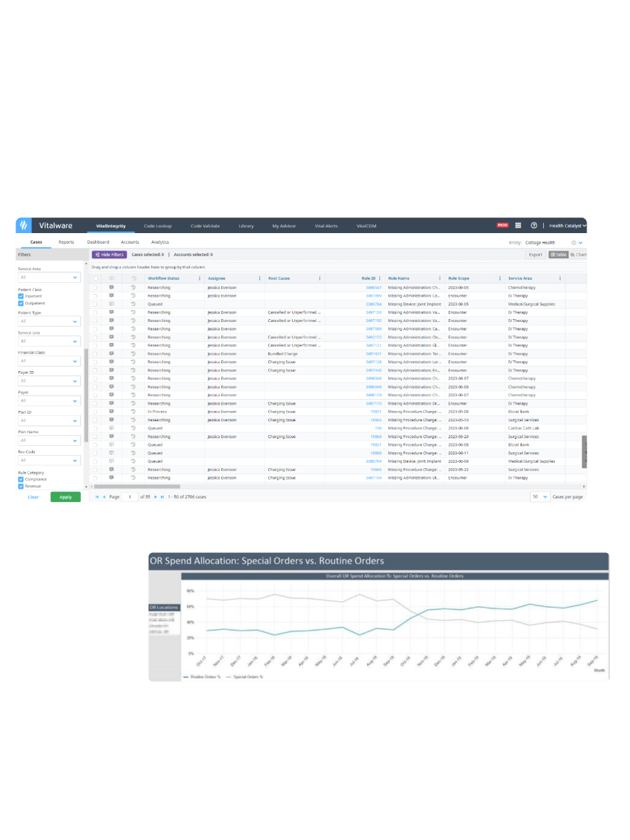Open Rule Name column menu dots
This screenshot has width=630, height=840.
click(440, 278)
